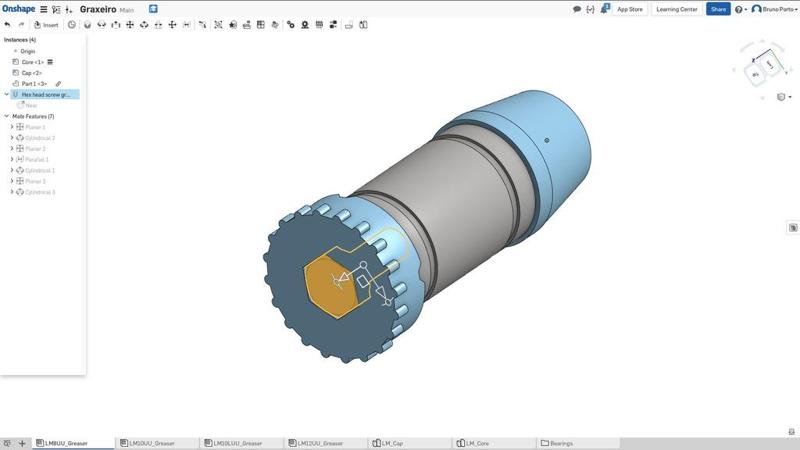Select the Origin item in the instances list
This screenshot has height=450, width=800.
click(x=28, y=51)
